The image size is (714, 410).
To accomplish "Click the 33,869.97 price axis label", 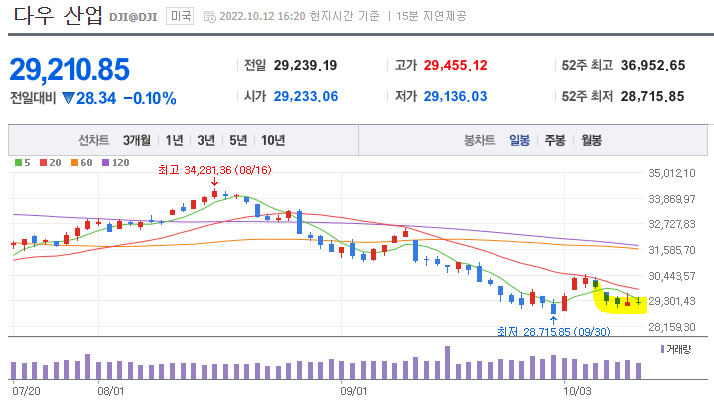I will (672, 199).
